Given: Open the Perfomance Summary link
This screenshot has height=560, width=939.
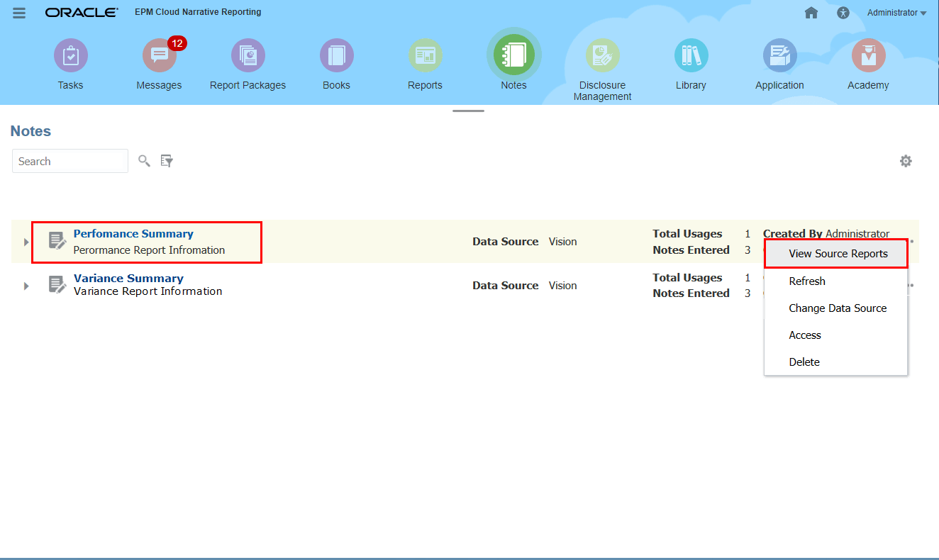Looking at the screenshot, I should pos(133,234).
